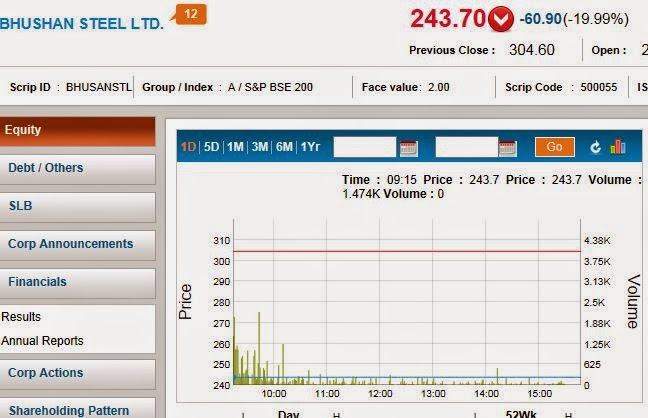Select the 6M chart range
648x418 pixels.
(x=284, y=147)
